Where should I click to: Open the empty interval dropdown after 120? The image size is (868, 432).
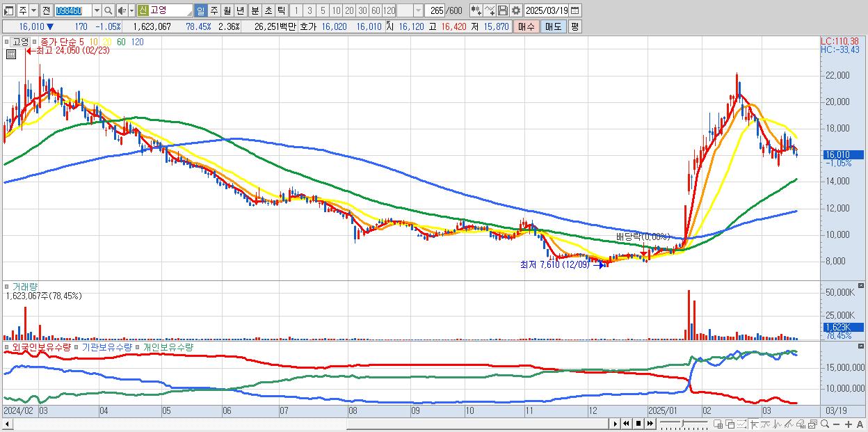(418, 10)
